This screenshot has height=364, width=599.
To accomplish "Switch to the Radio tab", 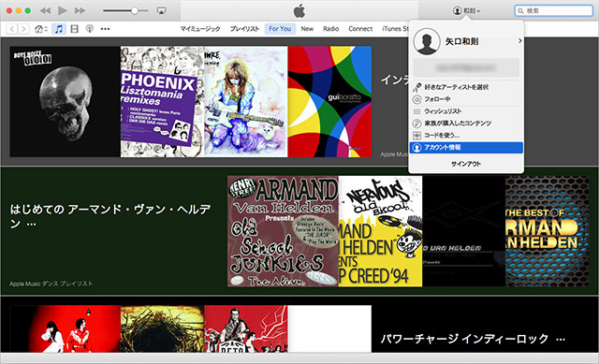I will coord(330,29).
